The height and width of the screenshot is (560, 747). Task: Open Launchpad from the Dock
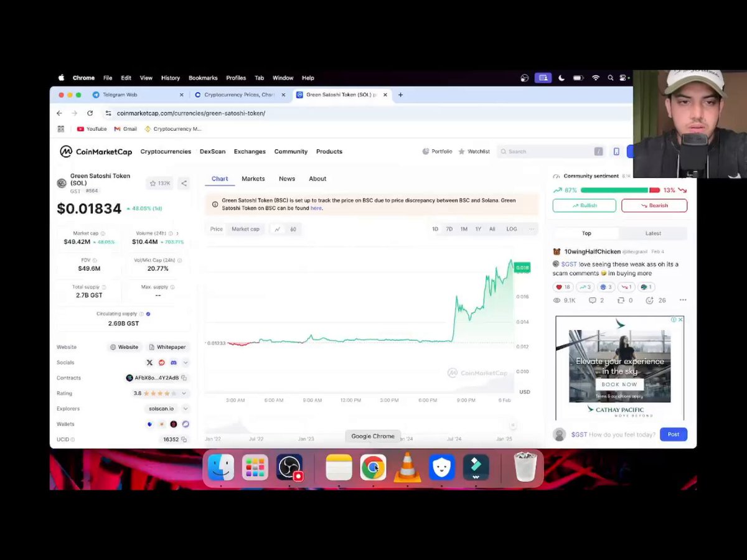click(255, 467)
